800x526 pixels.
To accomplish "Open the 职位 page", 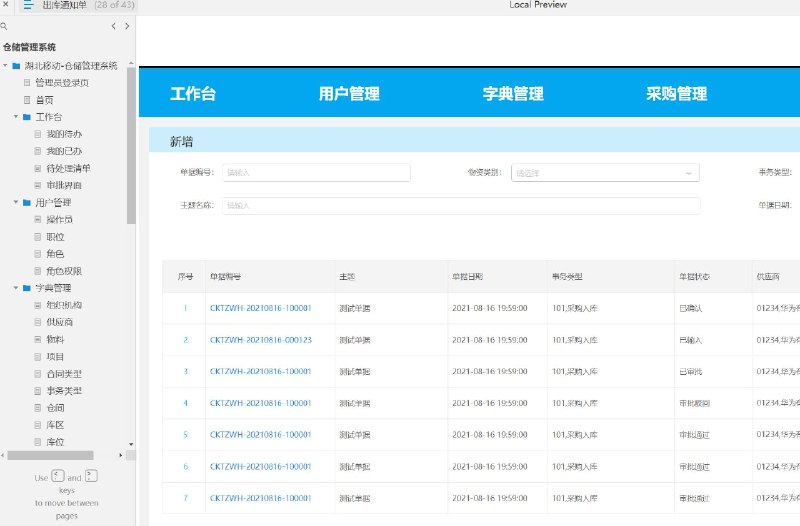I will 56,237.
